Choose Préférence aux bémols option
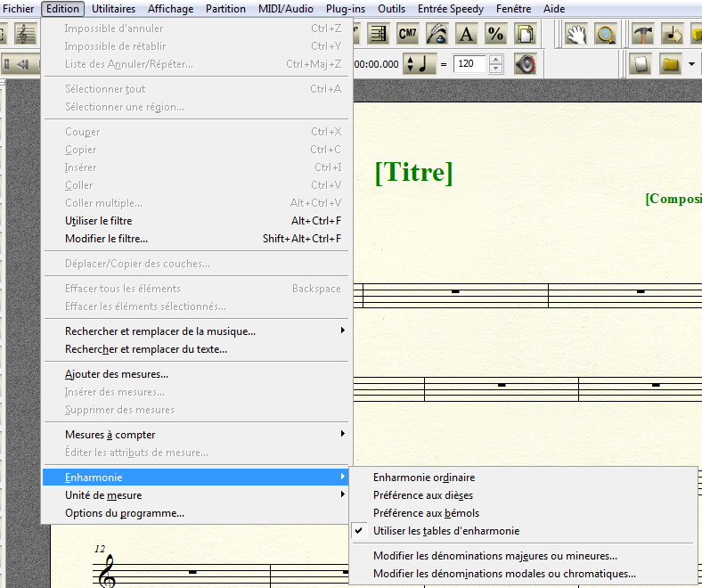This screenshot has height=588, width=702. click(426, 513)
